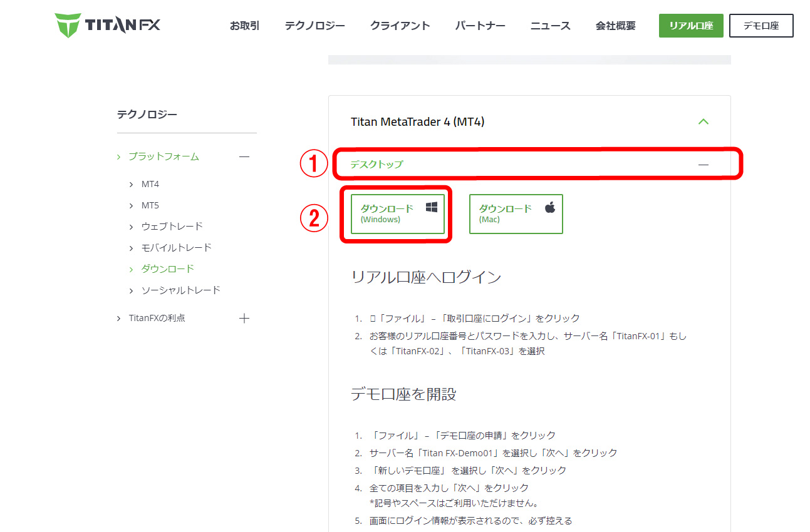The width and height of the screenshot is (810, 532).
Task: Collapse デスクトップ with the minus icon
Action: pyautogui.click(x=704, y=164)
